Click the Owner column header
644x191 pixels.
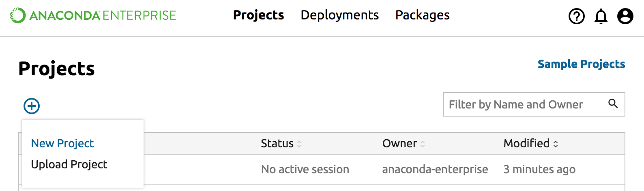(x=399, y=143)
